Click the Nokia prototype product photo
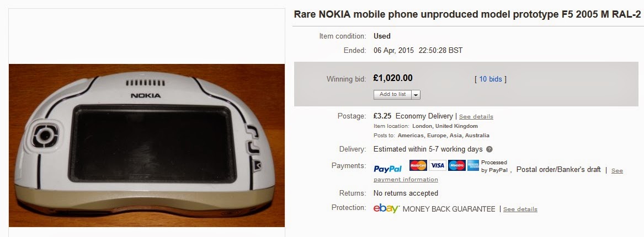 click(x=146, y=146)
